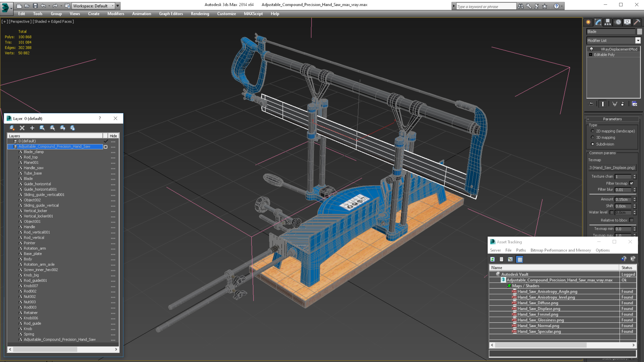Viewport: 644px width, 362px height.
Task: Open the Graph Editors menu
Action: coord(171,14)
